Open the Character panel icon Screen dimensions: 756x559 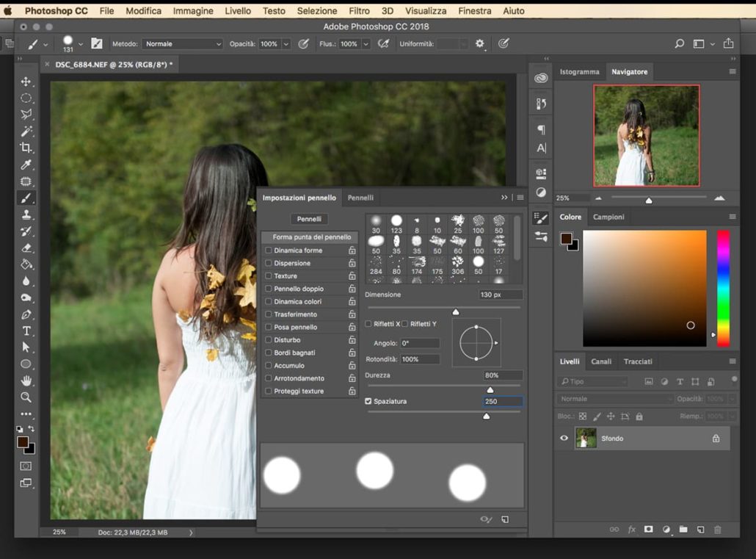tap(541, 148)
